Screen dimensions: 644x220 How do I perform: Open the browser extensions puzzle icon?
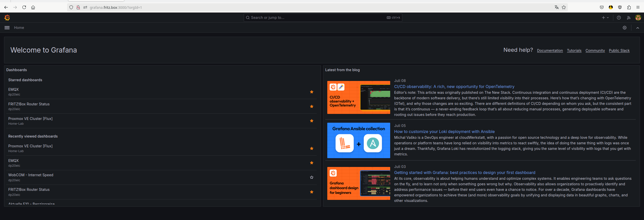(x=629, y=7)
